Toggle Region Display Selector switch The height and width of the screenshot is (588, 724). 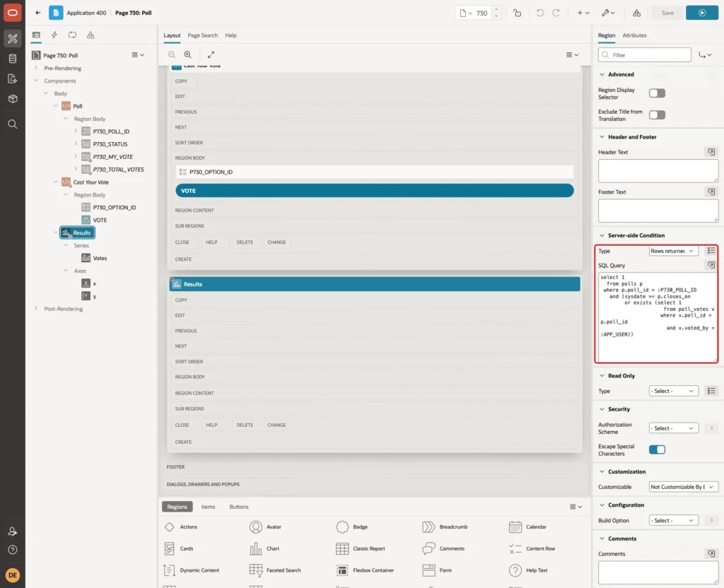pos(657,93)
